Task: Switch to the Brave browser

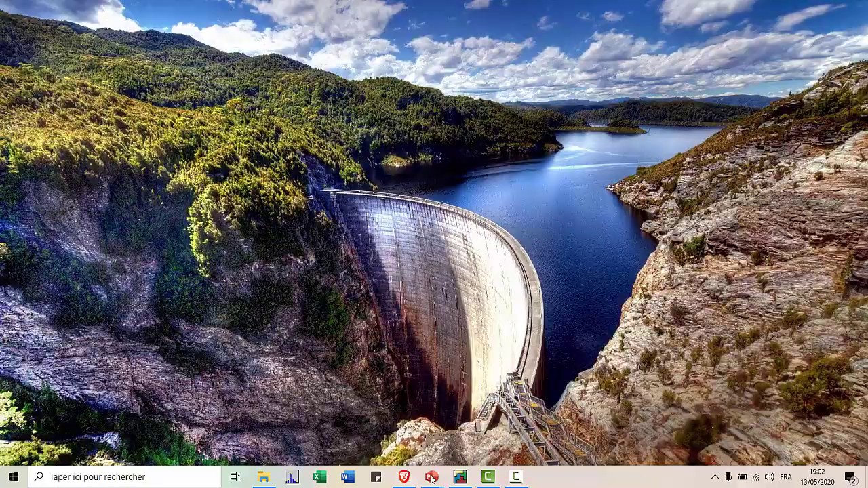Action: click(404, 476)
